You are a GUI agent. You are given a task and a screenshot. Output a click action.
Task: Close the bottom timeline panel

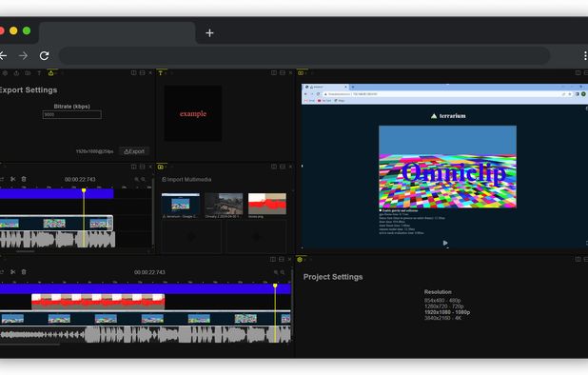[289, 260]
